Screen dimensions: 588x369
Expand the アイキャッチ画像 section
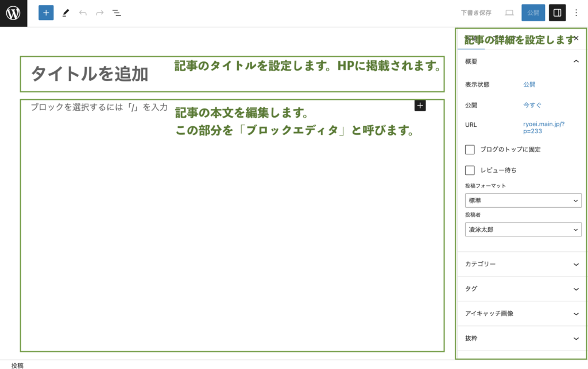[x=521, y=314]
